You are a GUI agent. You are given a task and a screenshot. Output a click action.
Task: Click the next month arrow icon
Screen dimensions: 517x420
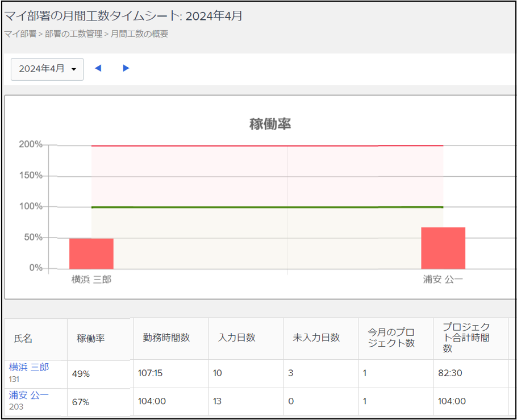tap(126, 68)
